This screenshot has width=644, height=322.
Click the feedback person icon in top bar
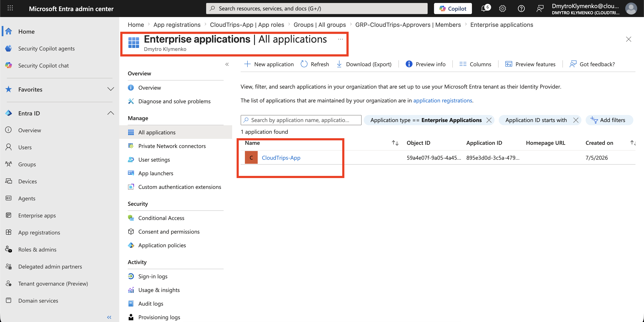tap(540, 9)
